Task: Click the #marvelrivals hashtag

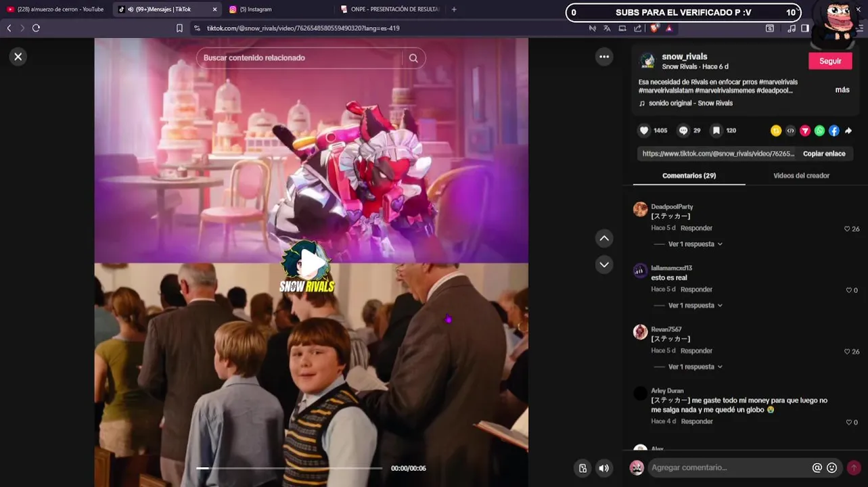Action: pyautogui.click(x=779, y=82)
